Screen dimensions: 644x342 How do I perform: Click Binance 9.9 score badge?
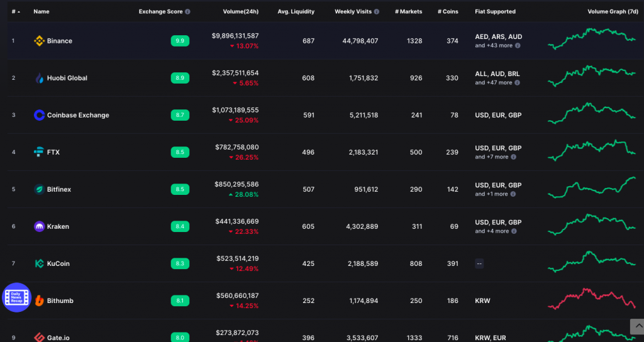tap(180, 41)
